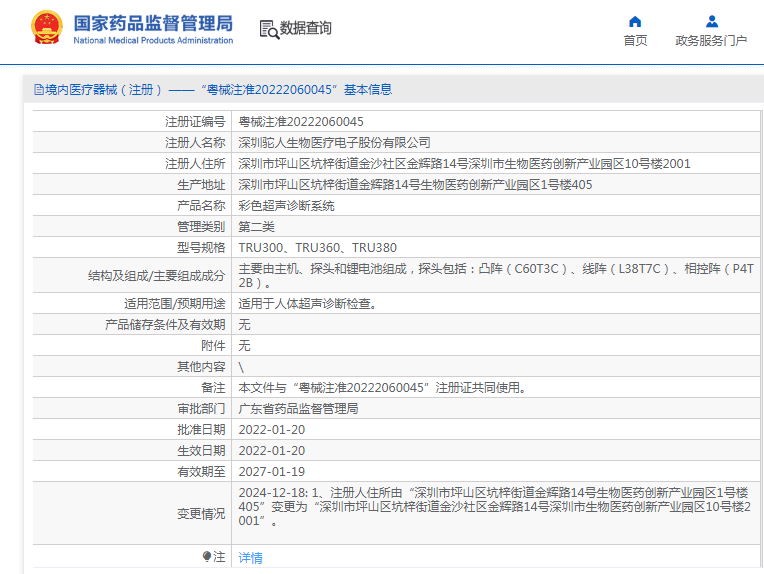
Task: Click the document icon before 境内医疗器械
Action: (38, 90)
